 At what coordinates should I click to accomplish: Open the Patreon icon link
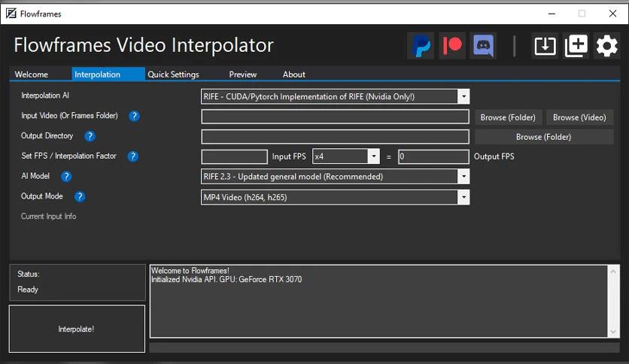pyautogui.click(x=452, y=46)
